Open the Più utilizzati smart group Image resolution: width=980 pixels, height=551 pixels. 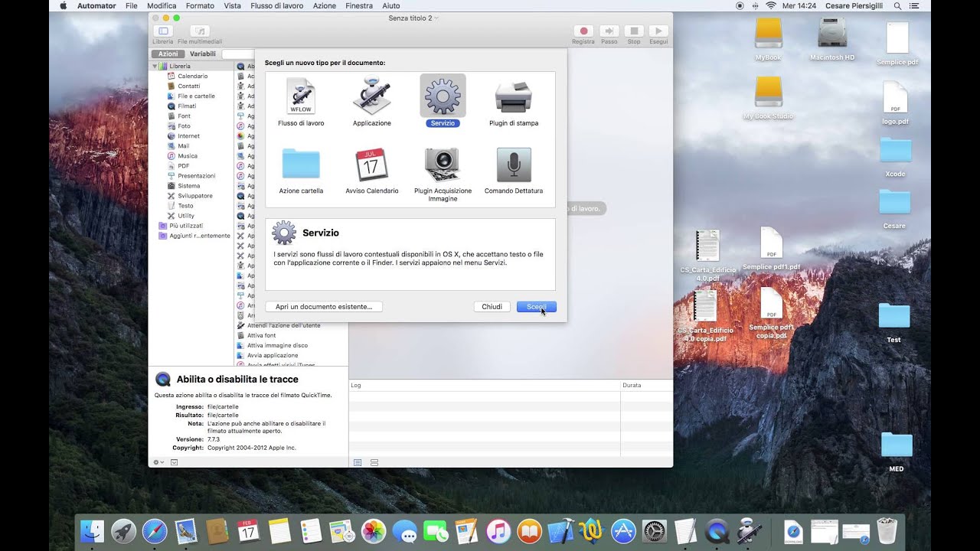tap(186, 226)
